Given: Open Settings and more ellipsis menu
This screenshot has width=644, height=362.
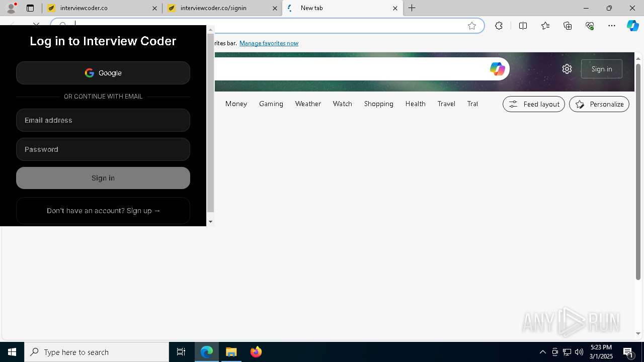Looking at the screenshot, I should pyautogui.click(x=612, y=26).
